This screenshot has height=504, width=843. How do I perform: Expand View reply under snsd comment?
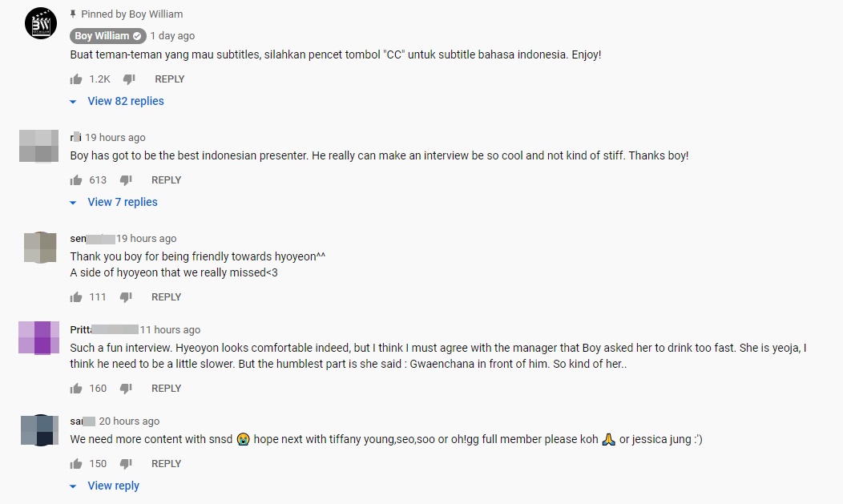click(x=113, y=486)
